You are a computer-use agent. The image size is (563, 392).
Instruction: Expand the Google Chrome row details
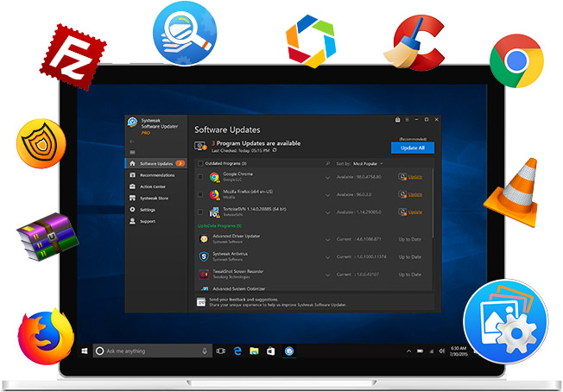[x=328, y=177]
